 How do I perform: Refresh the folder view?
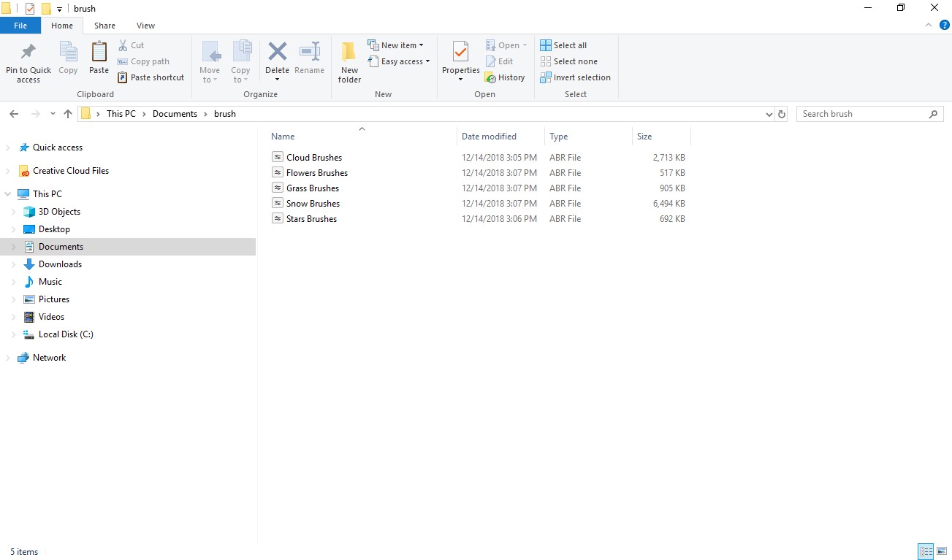781,114
